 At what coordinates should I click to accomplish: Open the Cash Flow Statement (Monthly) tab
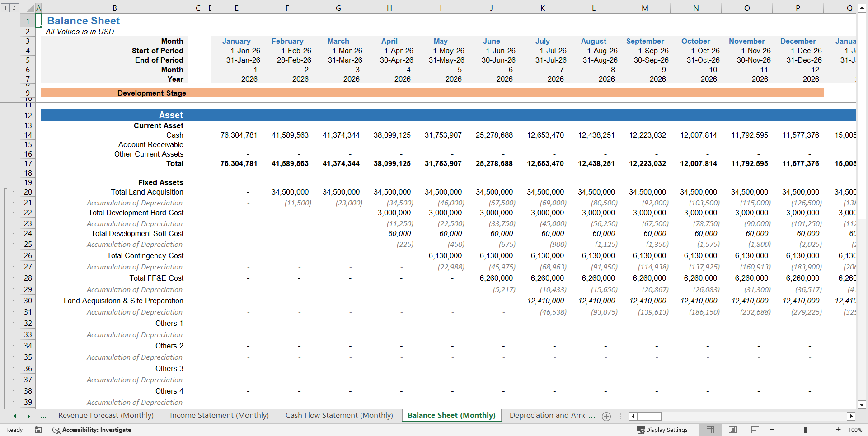click(338, 415)
